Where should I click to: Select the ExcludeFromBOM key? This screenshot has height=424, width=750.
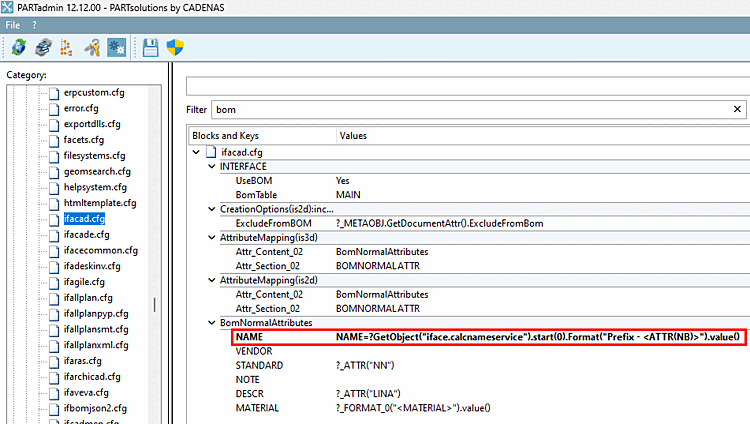pos(274,223)
